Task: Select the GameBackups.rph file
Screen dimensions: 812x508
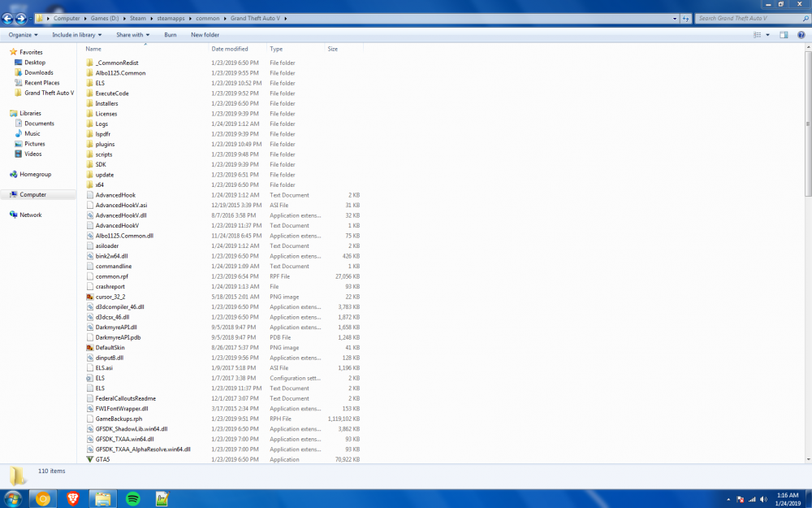Action: point(119,419)
